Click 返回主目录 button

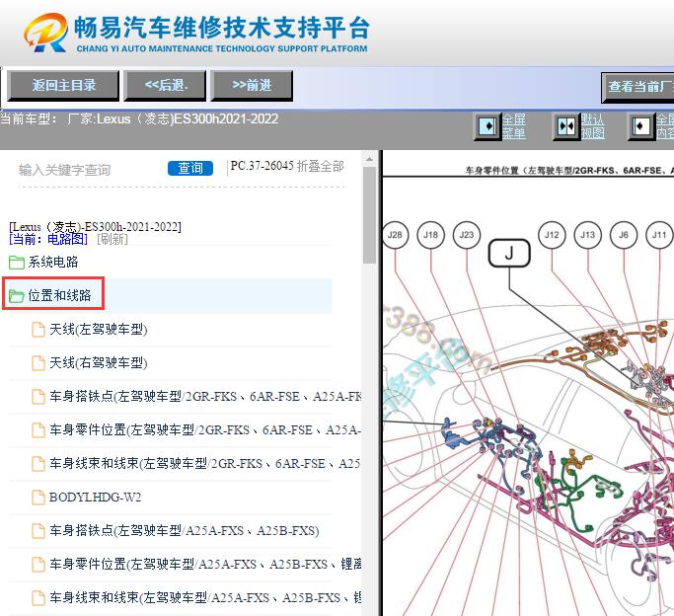pyautogui.click(x=63, y=86)
